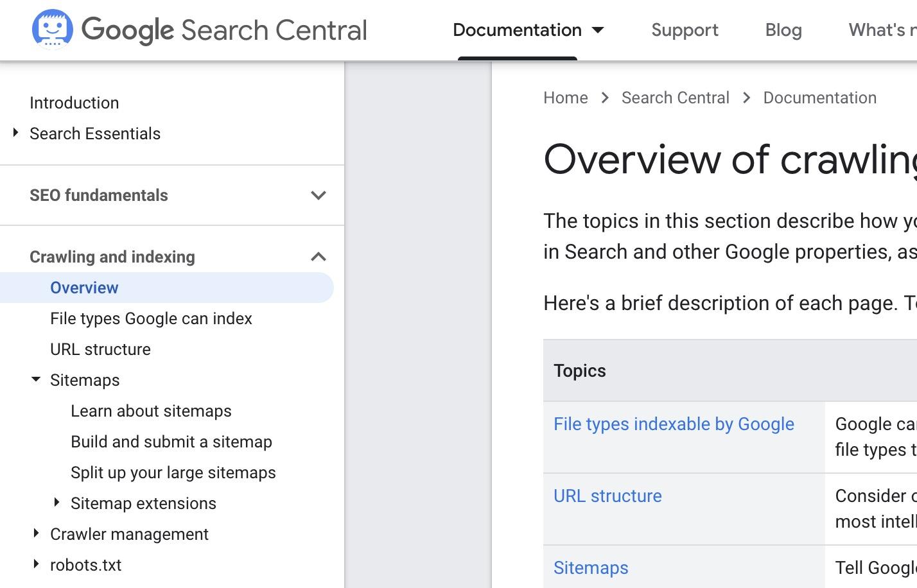Expand the SEO fundamentals chevron
The height and width of the screenshot is (588, 917).
click(x=319, y=195)
